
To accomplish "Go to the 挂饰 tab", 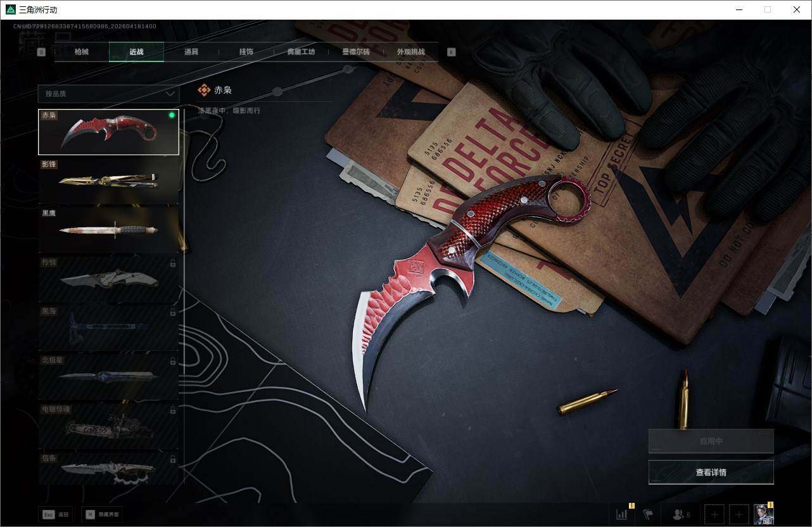I will (246, 52).
